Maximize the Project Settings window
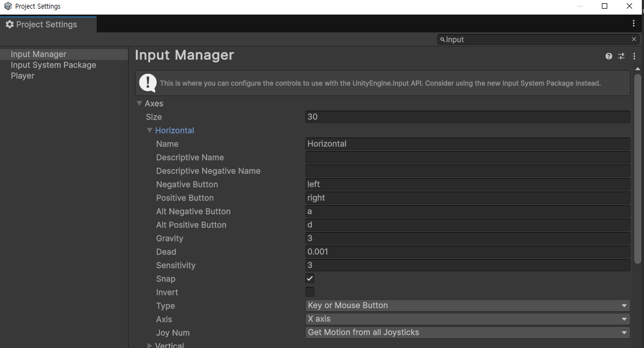Image resolution: width=644 pixels, height=348 pixels. 605,6
